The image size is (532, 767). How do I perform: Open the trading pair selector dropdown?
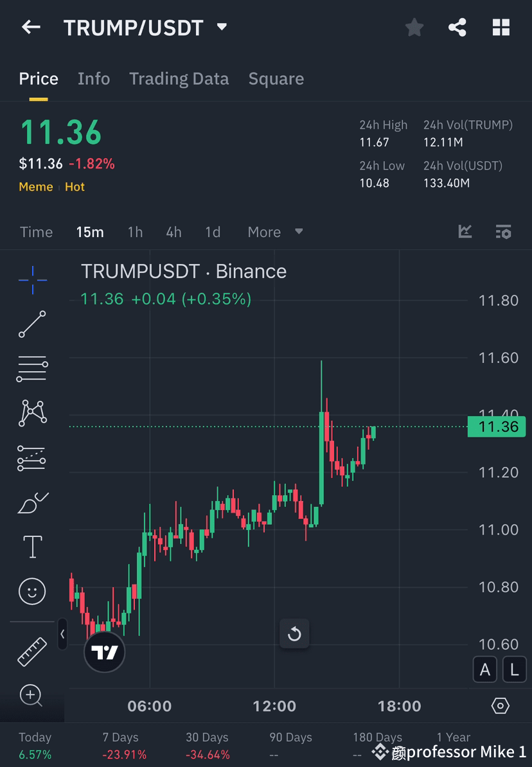point(222,27)
